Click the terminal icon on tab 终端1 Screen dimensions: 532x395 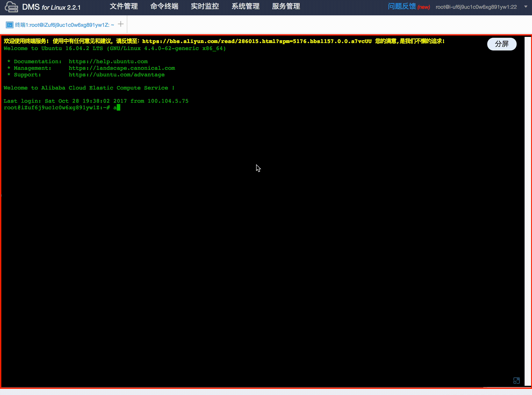tap(10, 25)
